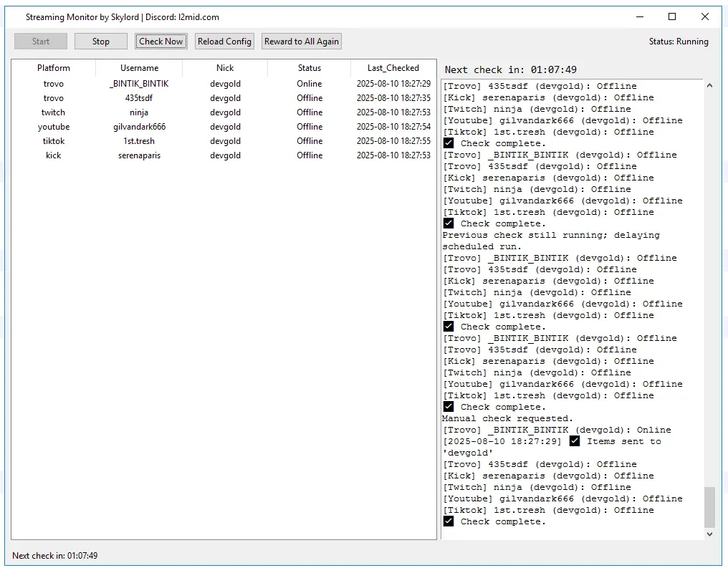728x573 pixels.
Task: Click the bottom status bar countdown text
Action: 54,555
